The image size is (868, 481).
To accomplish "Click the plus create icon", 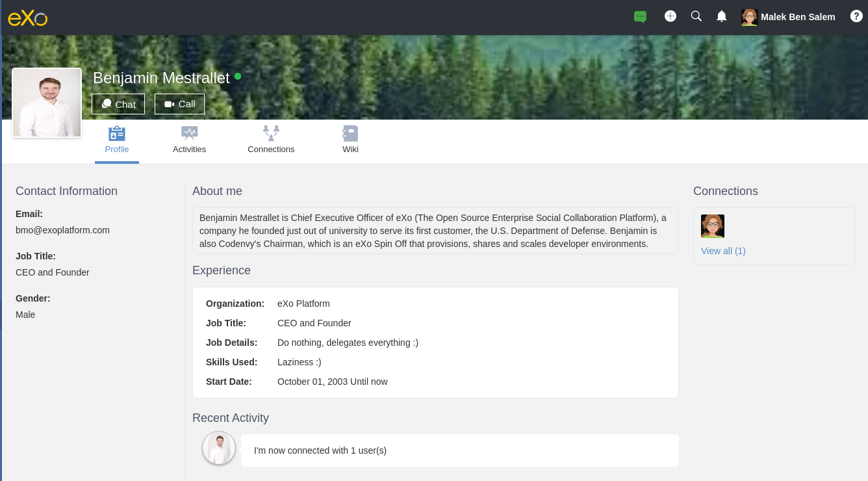I will (670, 16).
